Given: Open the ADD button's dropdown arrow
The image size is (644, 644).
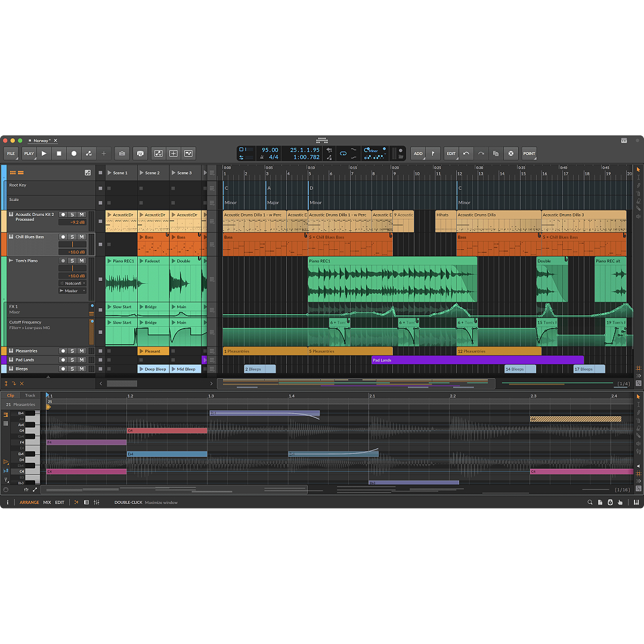Looking at the screenshot, I should [x=425, y=159].
